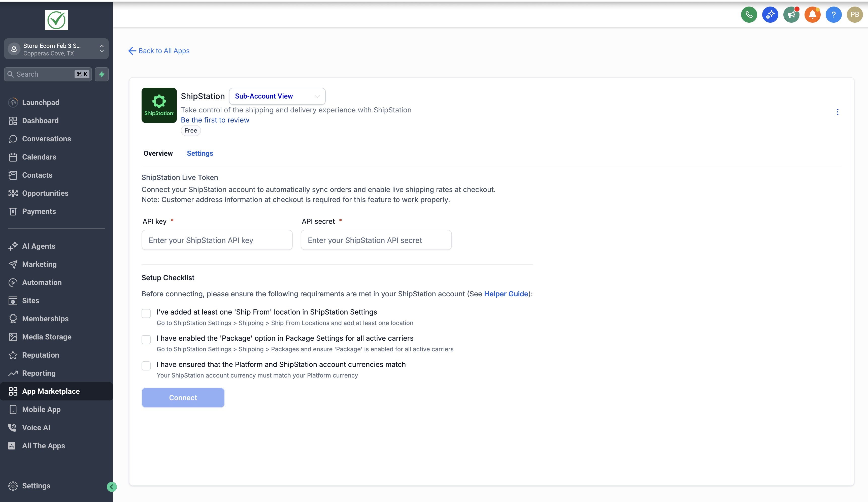Collapse sidebar with green arrow button

click(112, 486)
